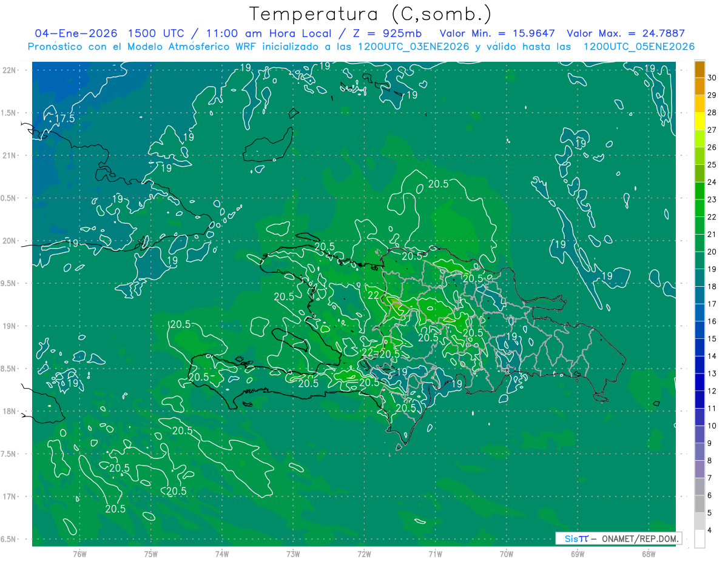This screenshot has height=562, width=728.
Task: Click the "17.5" contour label
Action: pos(64,119)
